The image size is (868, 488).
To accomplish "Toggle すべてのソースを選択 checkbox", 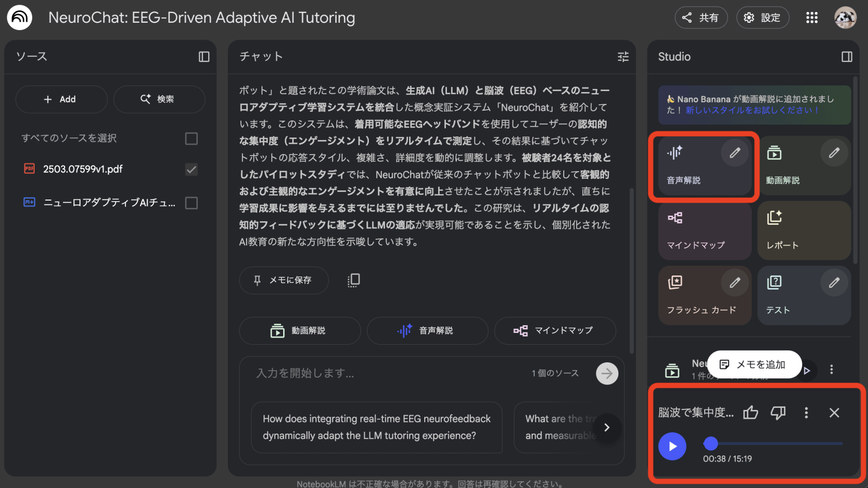I will pyautogui.click(x=191, y=139).
